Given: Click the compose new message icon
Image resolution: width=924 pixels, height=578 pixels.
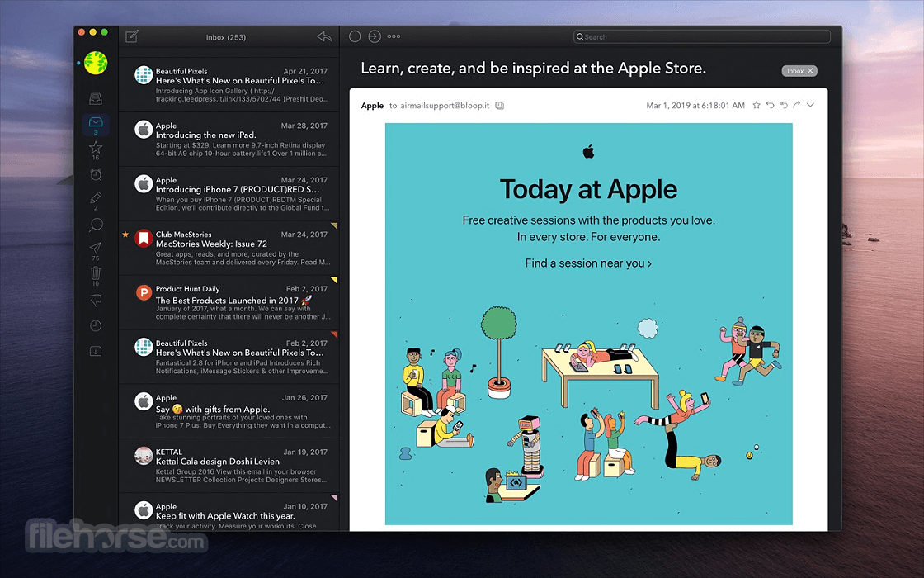Looking at the screenshot, I should 132,36.
